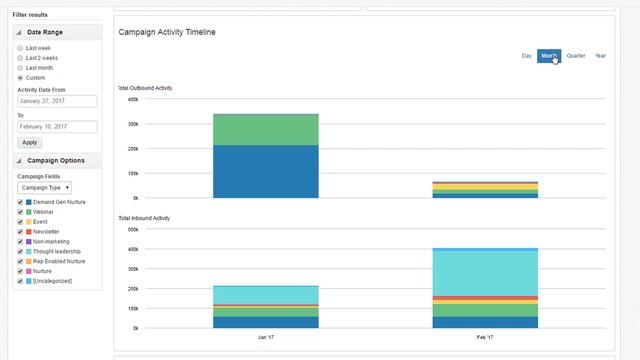Click the yellow Event color swatch
This screenshot has width=640, height=360.
[x=29, y=222]
